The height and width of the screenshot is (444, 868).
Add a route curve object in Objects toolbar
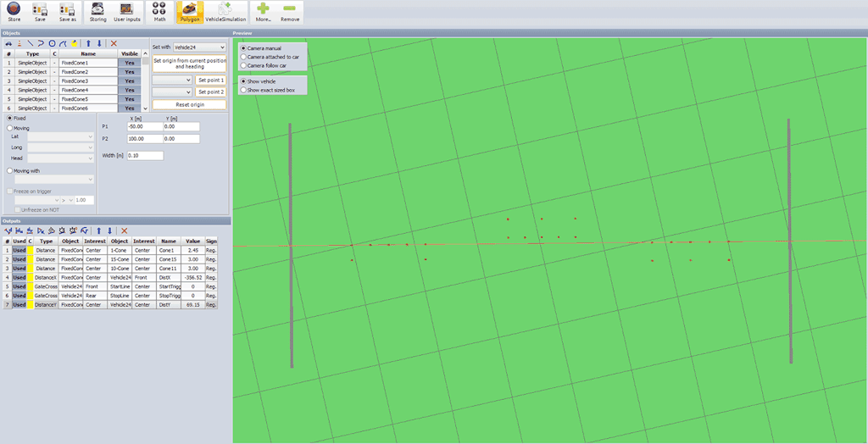62,43
